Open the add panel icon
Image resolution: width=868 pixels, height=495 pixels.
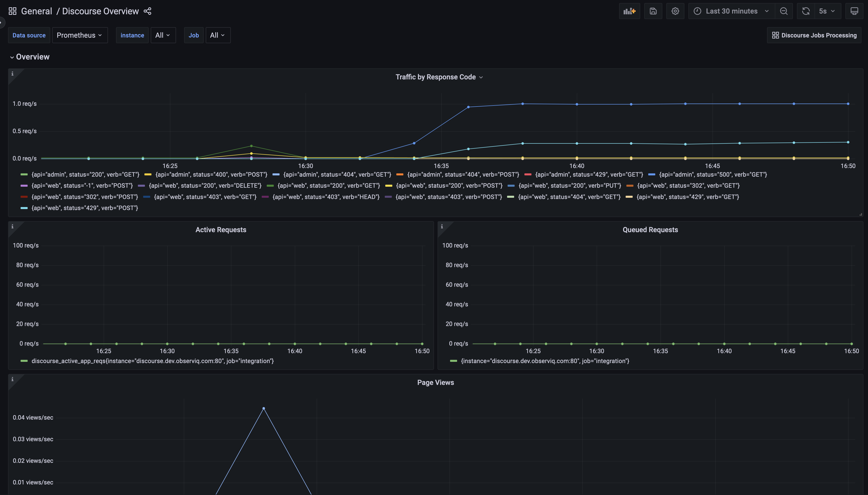tap(629, 11)
